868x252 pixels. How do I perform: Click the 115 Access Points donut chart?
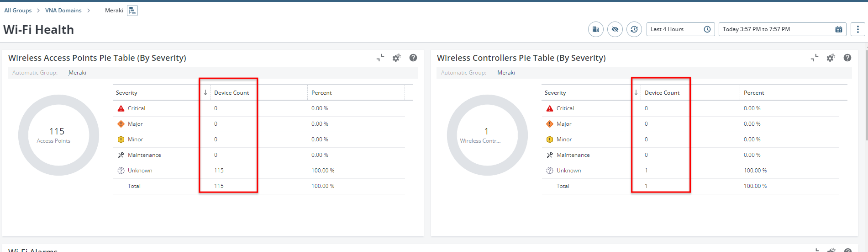[58, 135]
